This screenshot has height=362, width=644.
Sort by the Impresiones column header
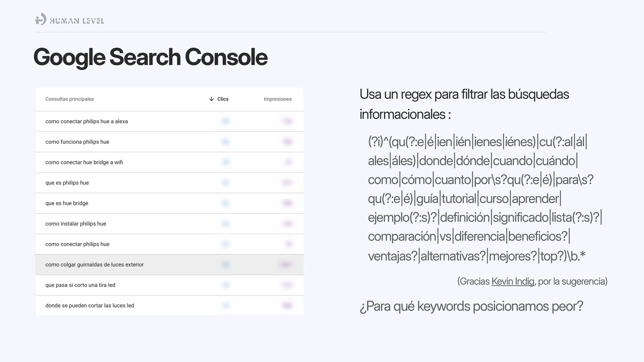[277, 99]
